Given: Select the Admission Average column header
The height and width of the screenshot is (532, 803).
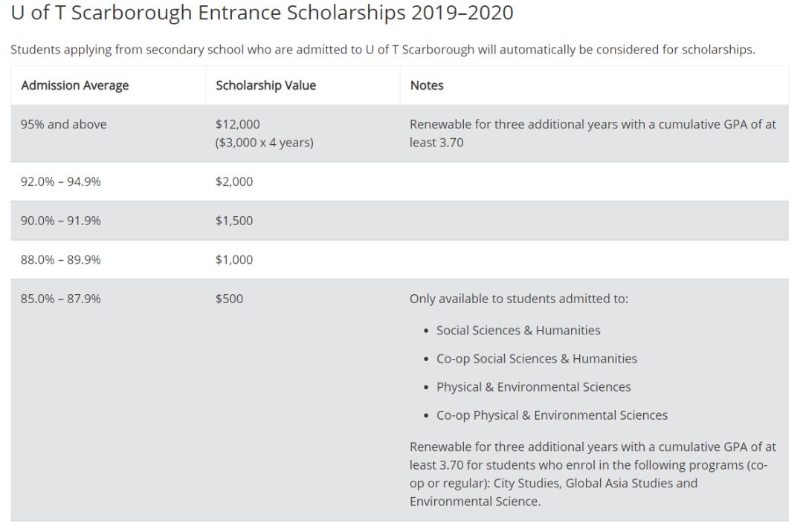Looking at the screenshot, I should [x=75, y=85].
